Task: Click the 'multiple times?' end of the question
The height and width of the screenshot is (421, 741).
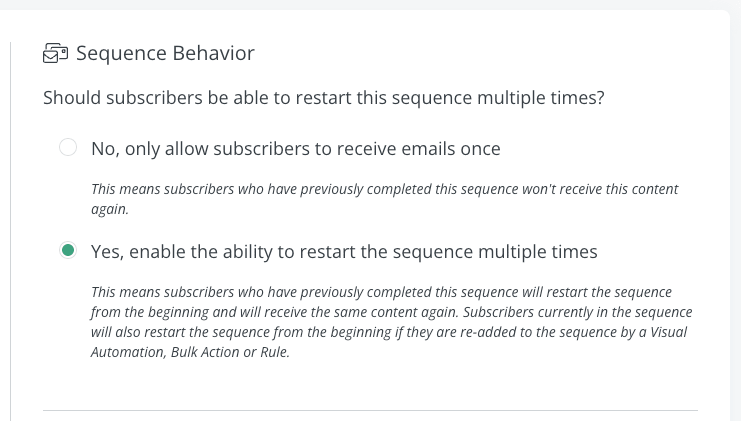Action: [541, 98]
